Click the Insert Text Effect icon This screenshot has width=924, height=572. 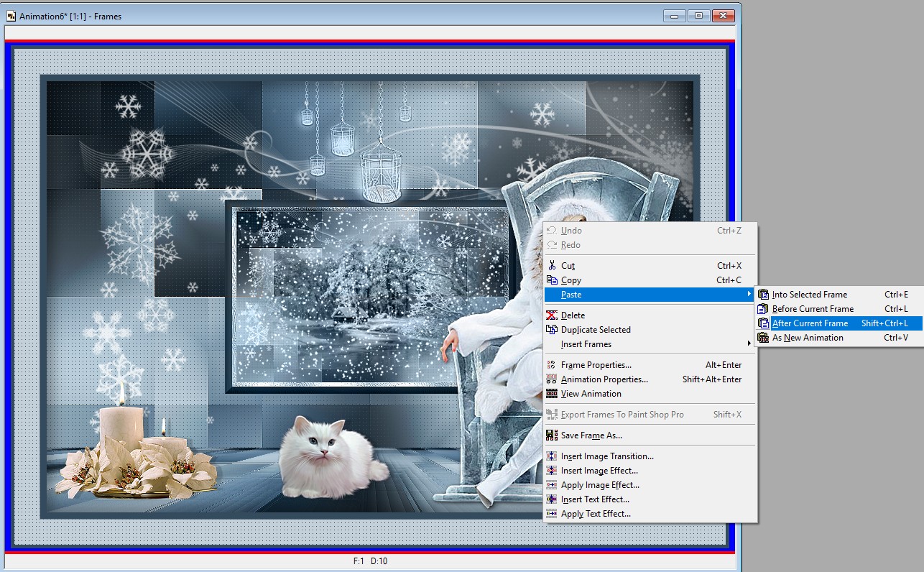(552, 499)
